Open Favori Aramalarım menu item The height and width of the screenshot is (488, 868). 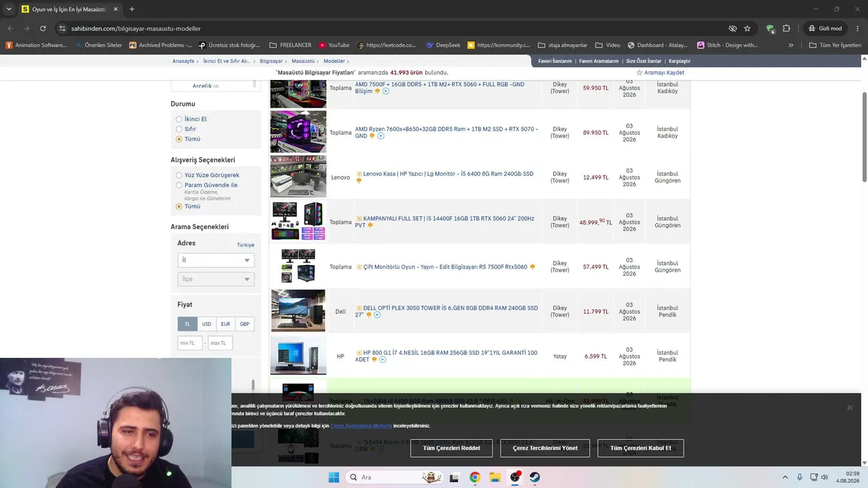(x=599, y=61)
